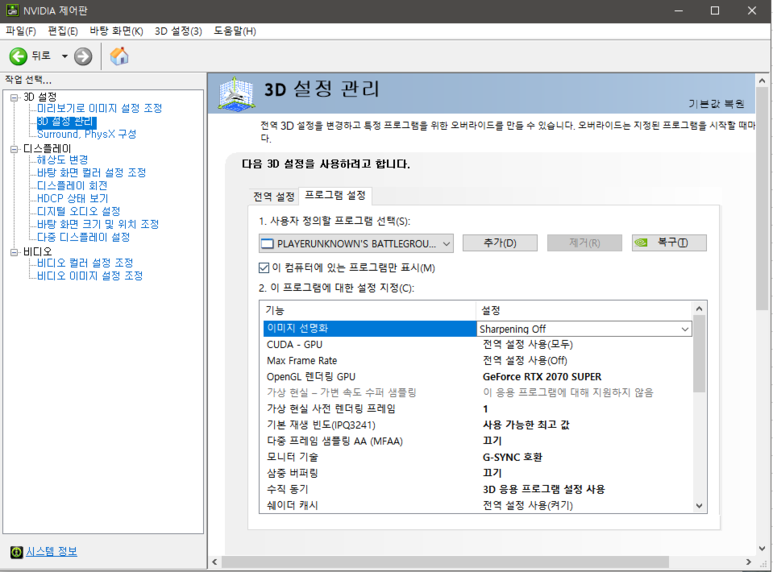Click the 시스템 정보 link
This screenshot has height=572, width=773.
51,552
